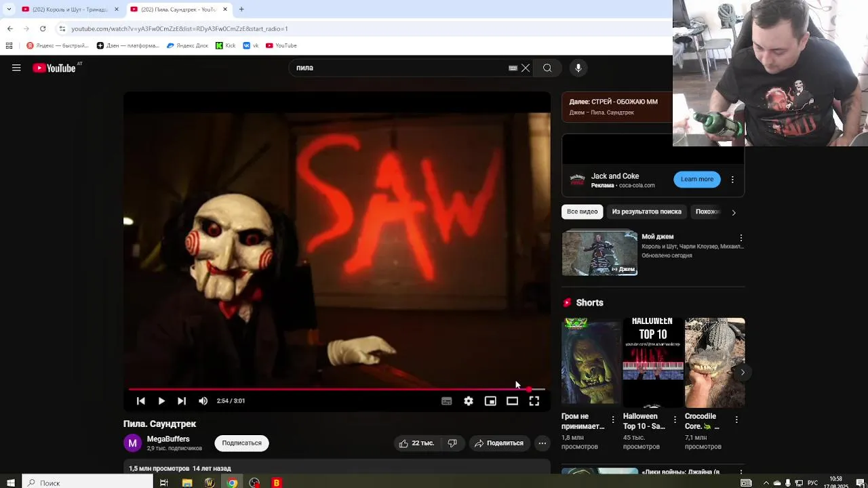This screenshot has height=488, width=868.
Task: Start voice search with microphone
Action: pyautogui.click(x=578, y=68)
